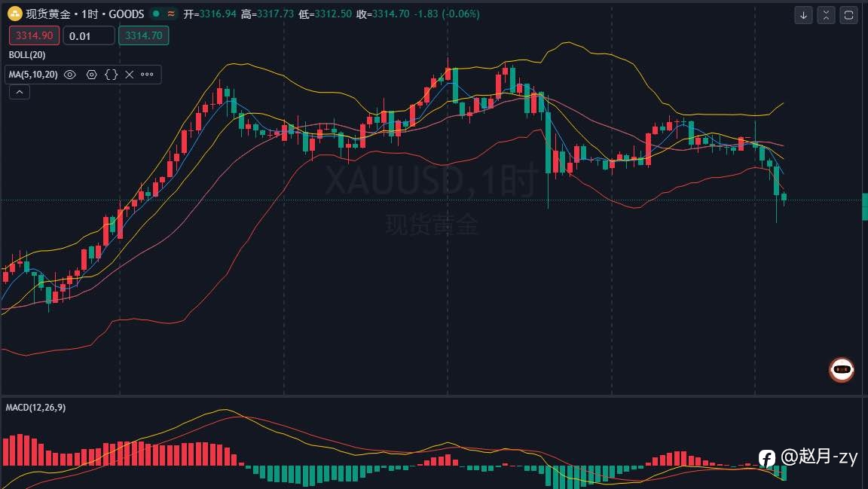The width and height of the screenshot is (868, 489).
Task: Select the MACD(12,26,9) indicator label
Action: coord(35,408)
